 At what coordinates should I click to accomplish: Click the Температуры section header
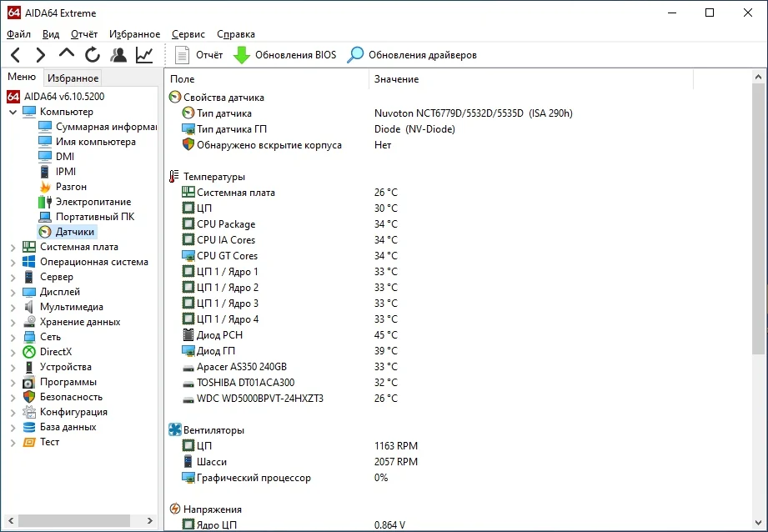pos(214,177)
